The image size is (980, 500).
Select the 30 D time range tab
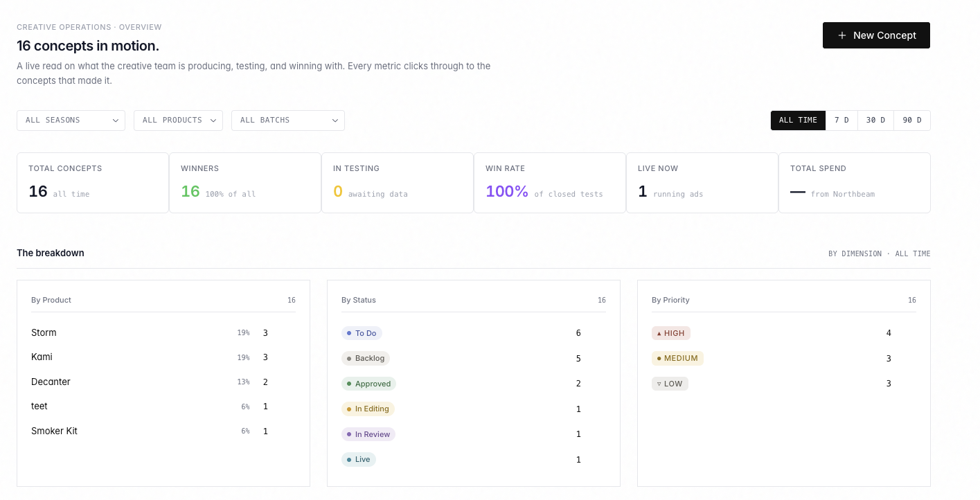coord(875,120)
